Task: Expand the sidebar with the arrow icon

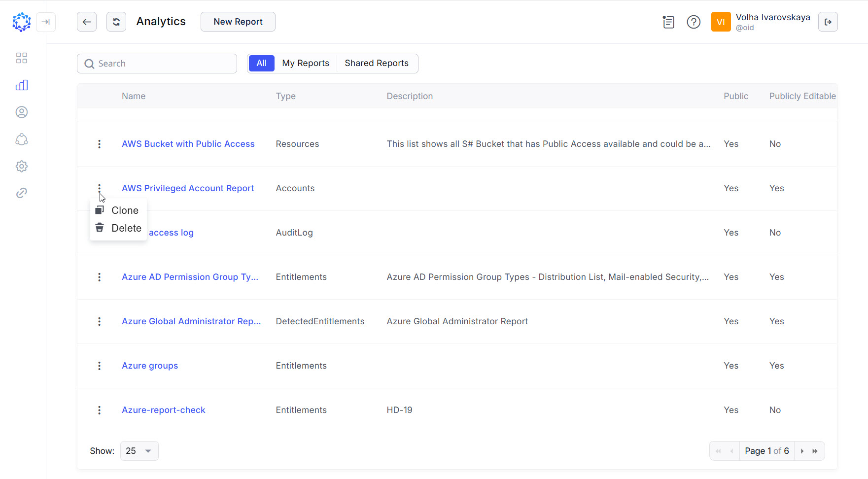Action: coord(46,22)
